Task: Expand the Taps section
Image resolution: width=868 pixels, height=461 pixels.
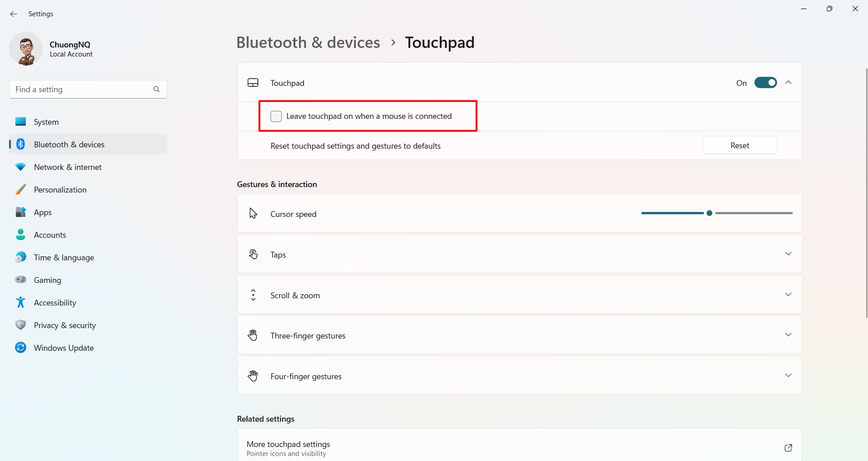Action: coord(788,254)
